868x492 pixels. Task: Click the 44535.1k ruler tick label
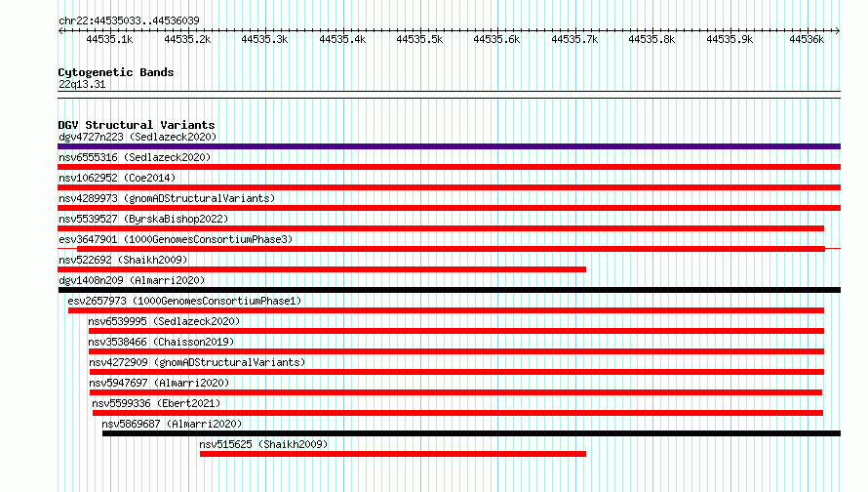point(109,39)
